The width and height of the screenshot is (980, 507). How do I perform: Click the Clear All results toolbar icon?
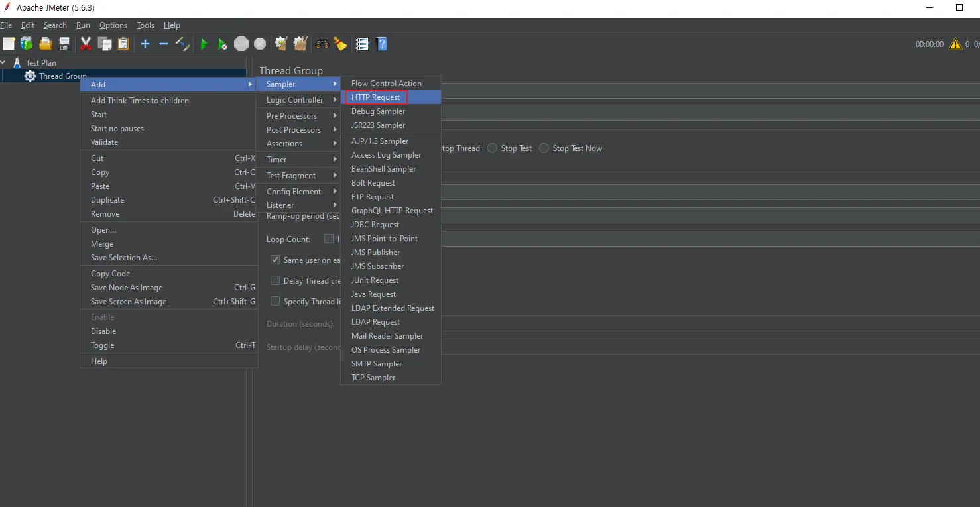[x=300, y=44]
